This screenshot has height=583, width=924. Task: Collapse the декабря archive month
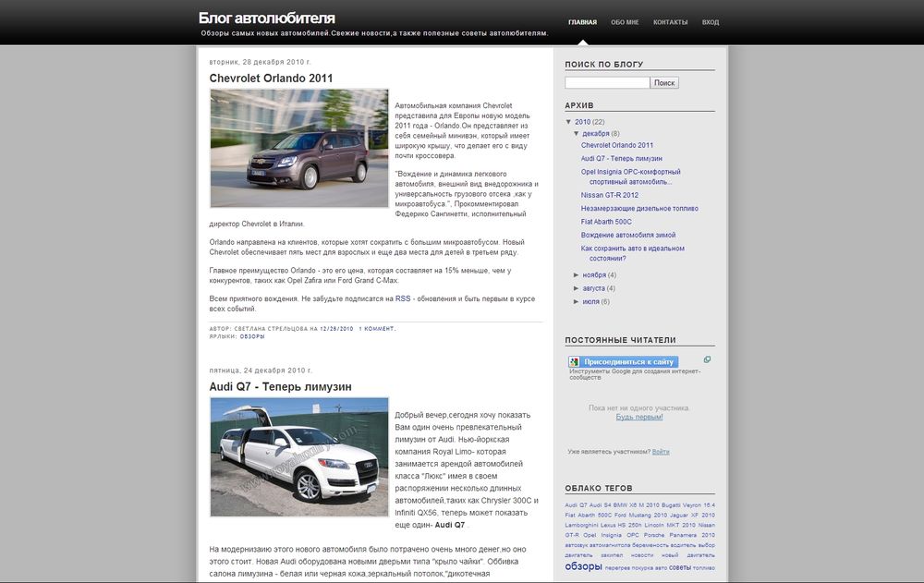577,134
